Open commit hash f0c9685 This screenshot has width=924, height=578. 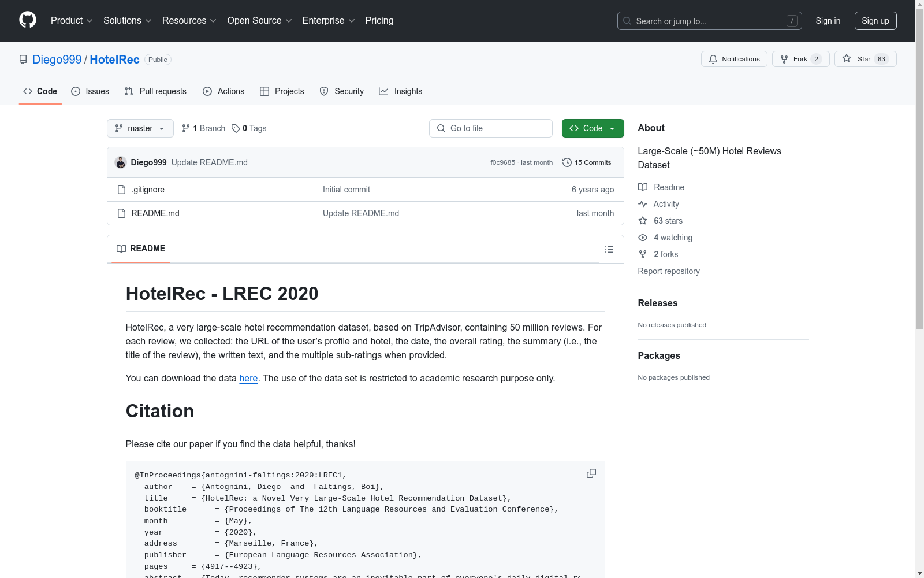[x=502, y=162]
